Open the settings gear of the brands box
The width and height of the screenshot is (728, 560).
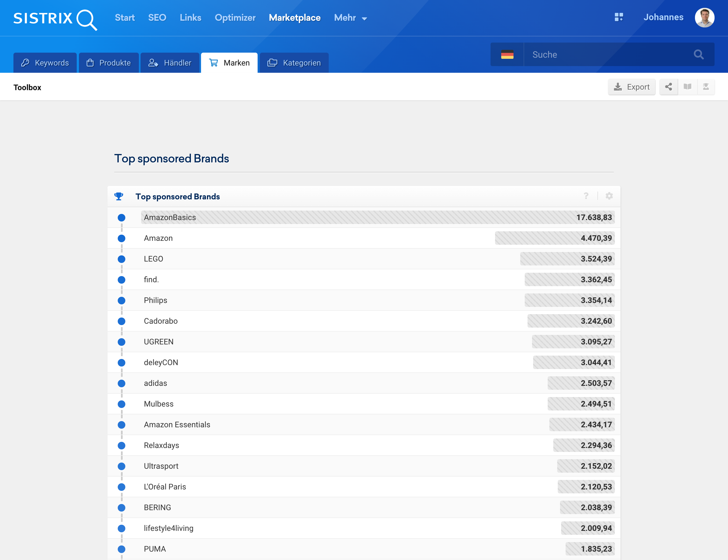(609, 196)
